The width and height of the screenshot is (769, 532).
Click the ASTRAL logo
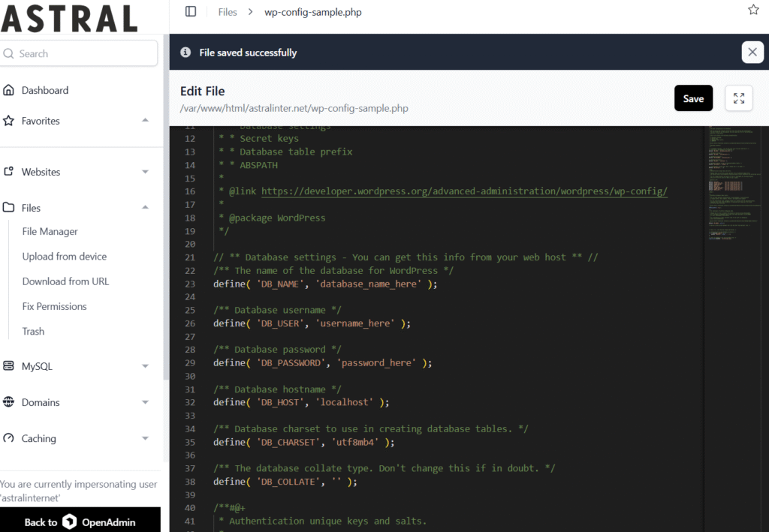pyautogui.click(x=69, y=18)
